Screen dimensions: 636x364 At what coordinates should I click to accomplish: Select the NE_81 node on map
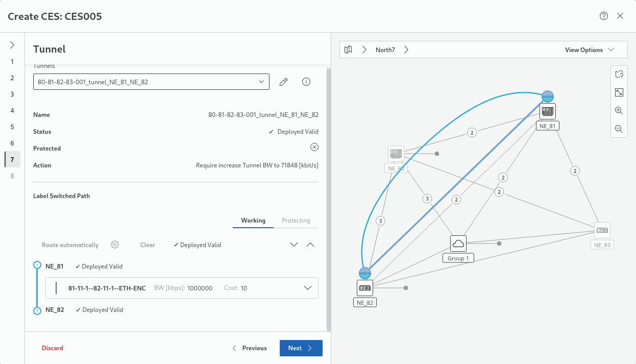[548, 111]
